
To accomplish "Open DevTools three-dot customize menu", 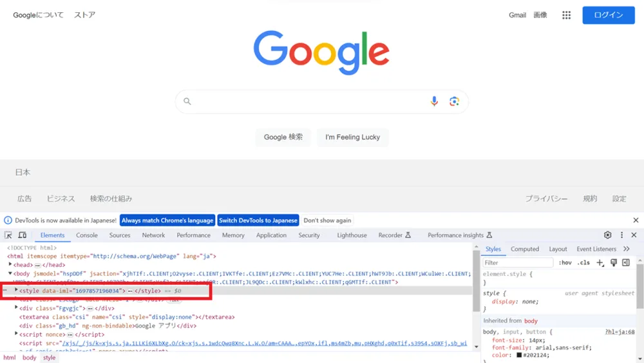I will coord(621,235).
